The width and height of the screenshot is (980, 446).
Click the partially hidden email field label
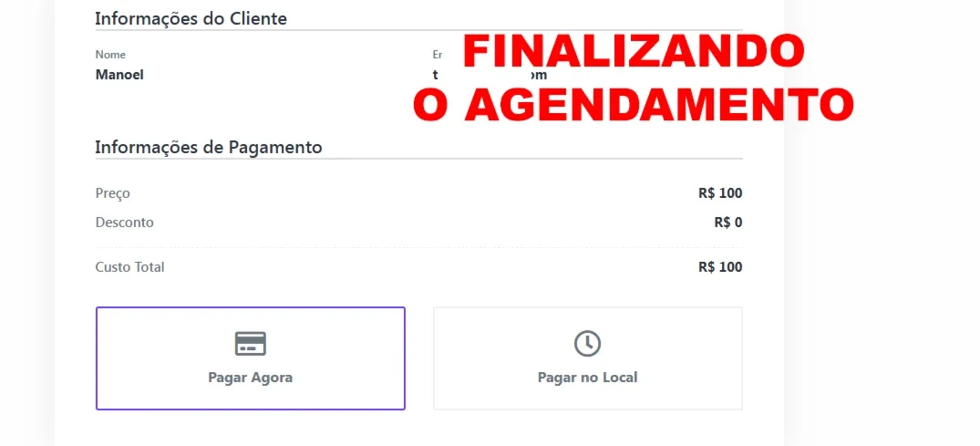point(438,55)
